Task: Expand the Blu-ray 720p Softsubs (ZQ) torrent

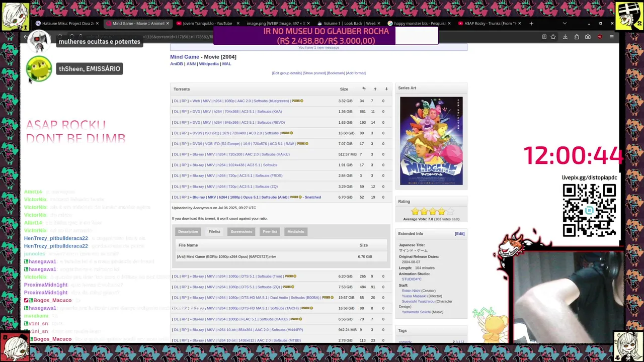Action: [x=235, y=187]
